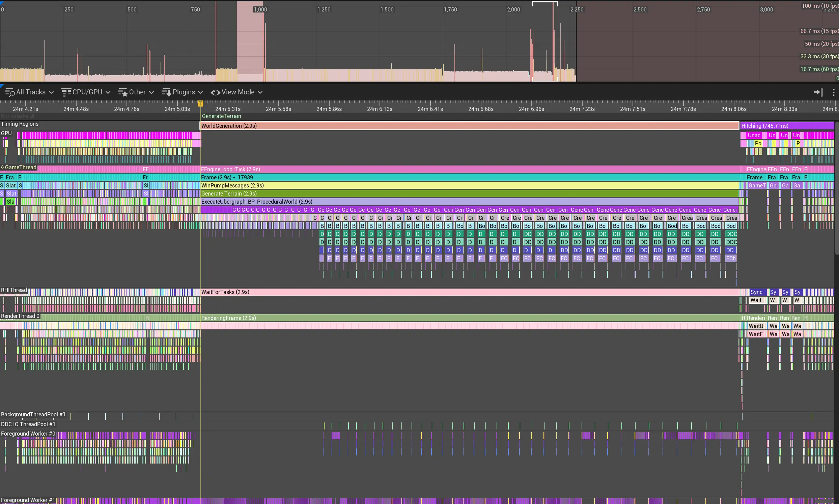Click the 33.3 ms (30 fps) graph label
Image resolution: width=839 pixels, height=504 pixels.
click(819, 56)
